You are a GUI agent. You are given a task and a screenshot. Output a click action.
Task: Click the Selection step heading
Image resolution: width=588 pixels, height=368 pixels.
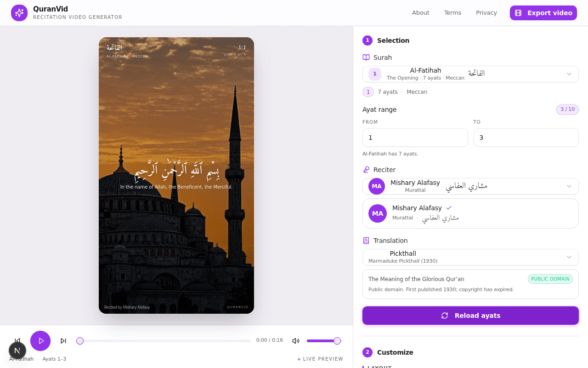point(393,40)
